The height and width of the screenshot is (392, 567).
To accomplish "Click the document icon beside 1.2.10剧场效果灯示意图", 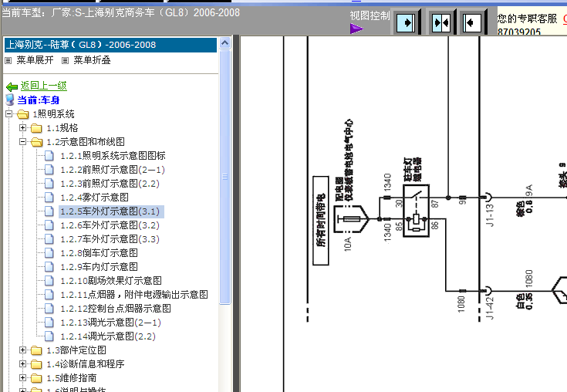I will (x=49, y=281).
